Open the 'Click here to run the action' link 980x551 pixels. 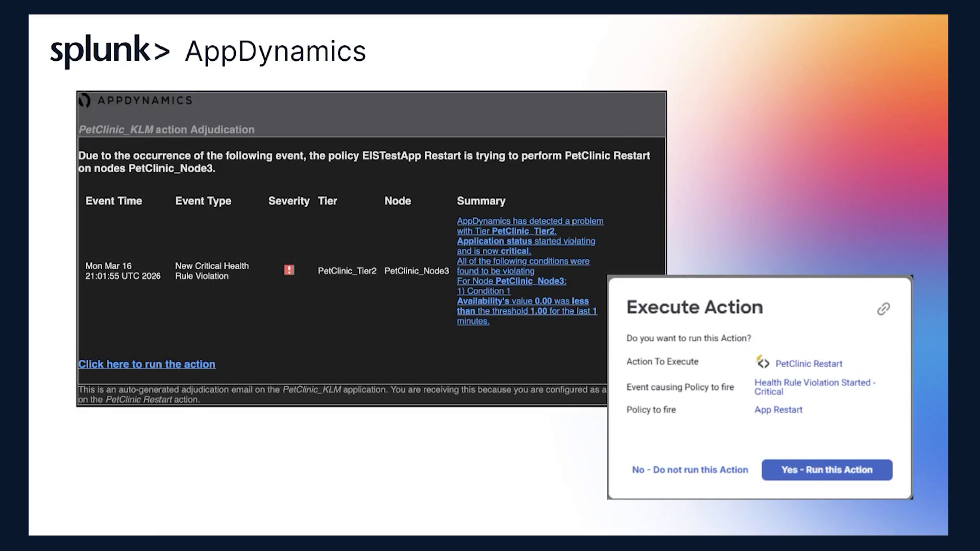point(147,364)
